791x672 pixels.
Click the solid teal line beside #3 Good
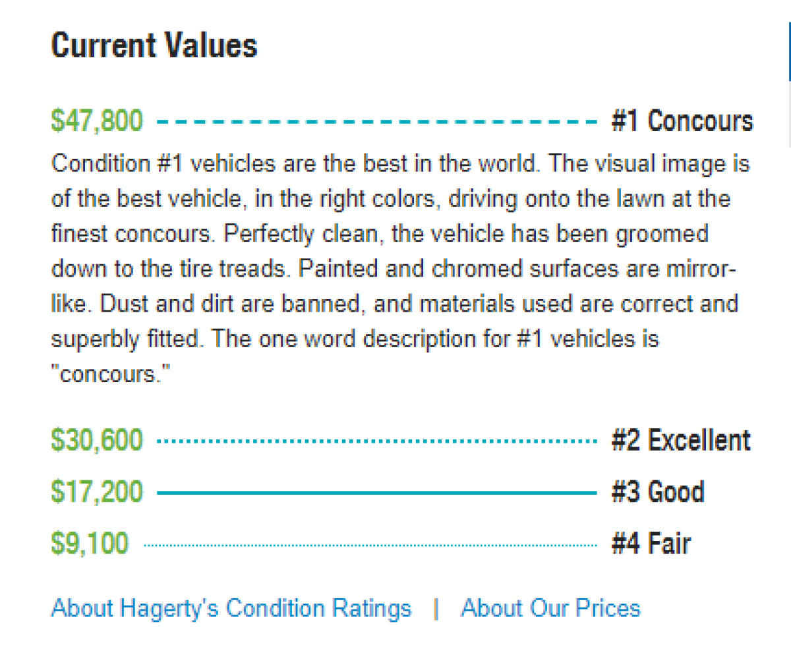point(377,493)
